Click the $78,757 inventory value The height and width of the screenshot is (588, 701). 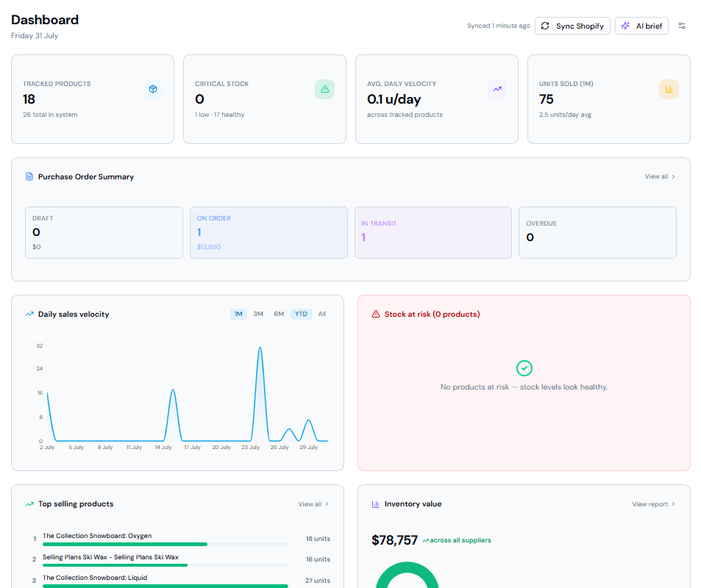394,540
